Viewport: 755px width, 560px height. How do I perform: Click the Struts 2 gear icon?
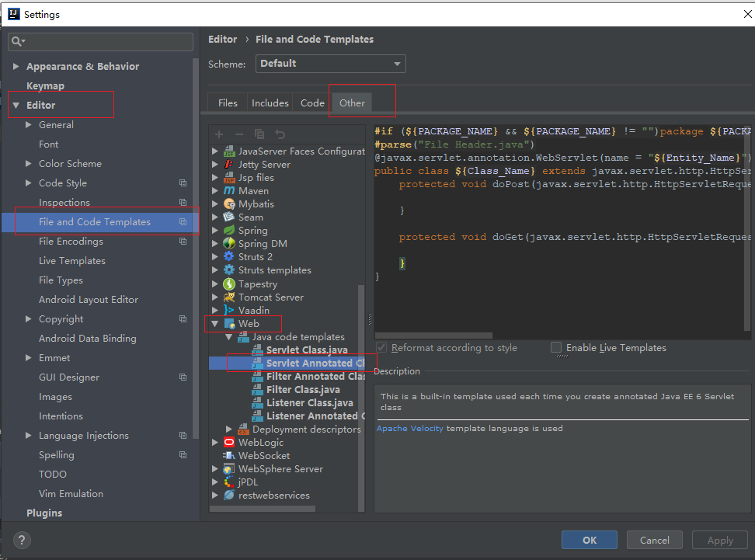point(229,257)
